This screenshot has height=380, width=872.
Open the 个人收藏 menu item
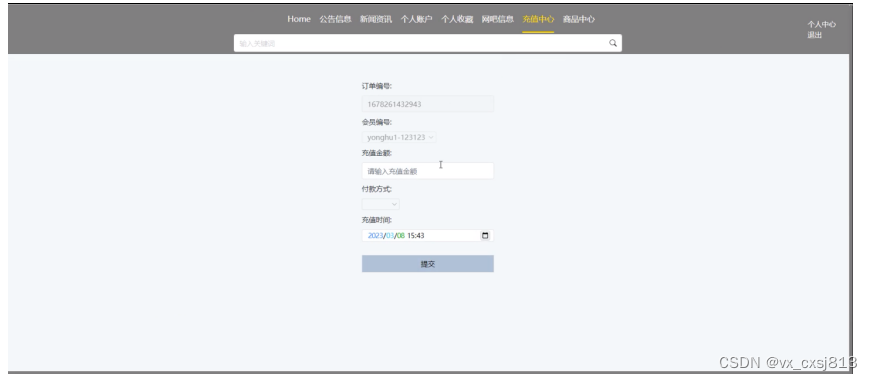(x=457, y=19)
